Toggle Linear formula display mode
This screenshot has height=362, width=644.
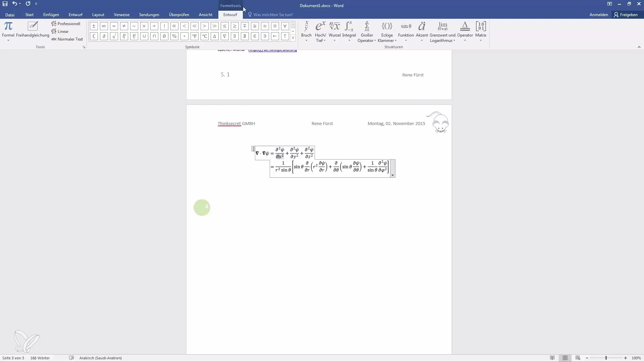tap(62, 32)
